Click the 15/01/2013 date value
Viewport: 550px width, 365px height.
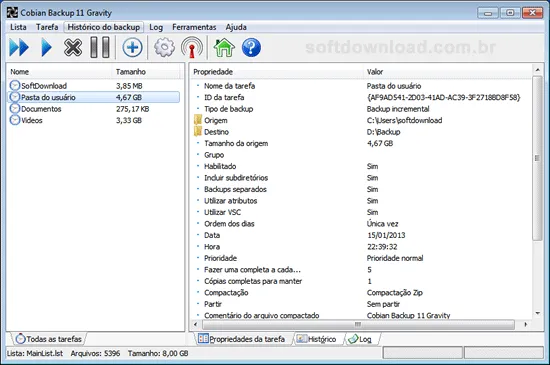386,235
